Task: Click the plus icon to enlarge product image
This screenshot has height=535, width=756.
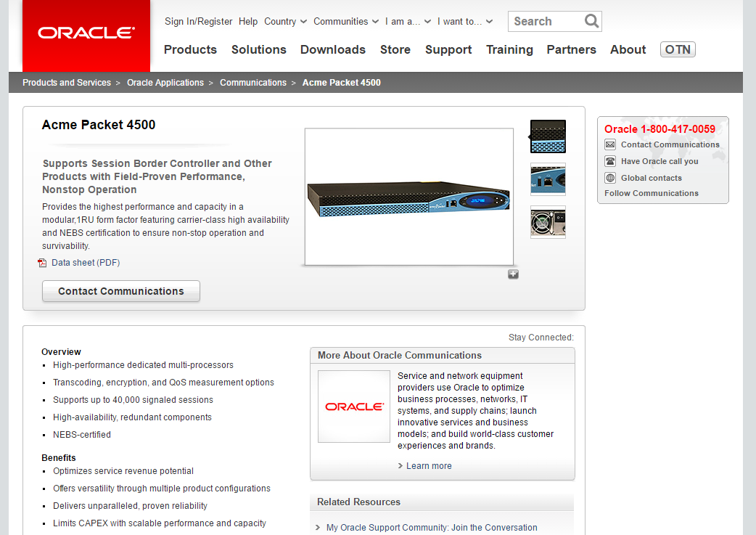Action: pos(513,274)
